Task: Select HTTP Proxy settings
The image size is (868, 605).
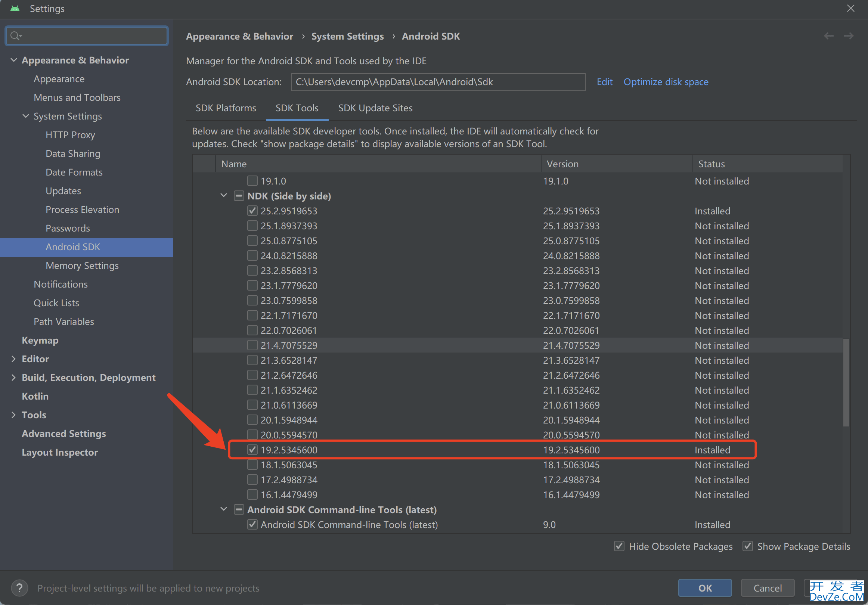Action: [x=70, y=135]
